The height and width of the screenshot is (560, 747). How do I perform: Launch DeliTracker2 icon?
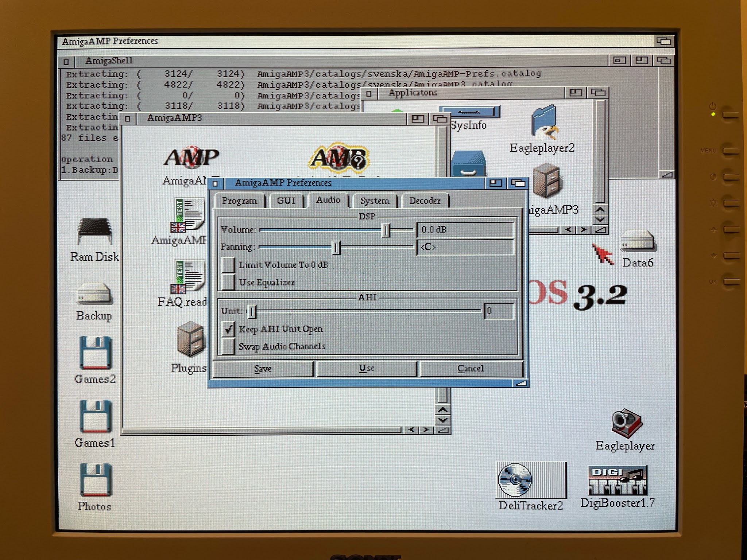point(531,480)
